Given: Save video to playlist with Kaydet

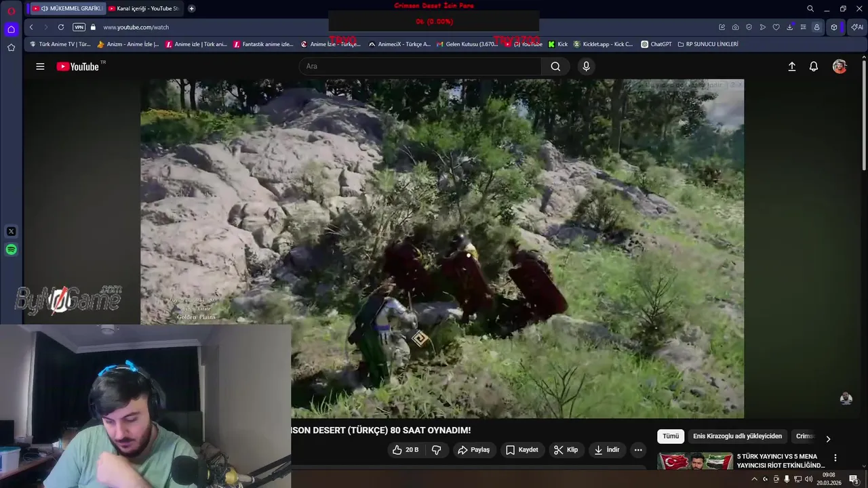Looking at the screenshot, I should pos(521,450).
